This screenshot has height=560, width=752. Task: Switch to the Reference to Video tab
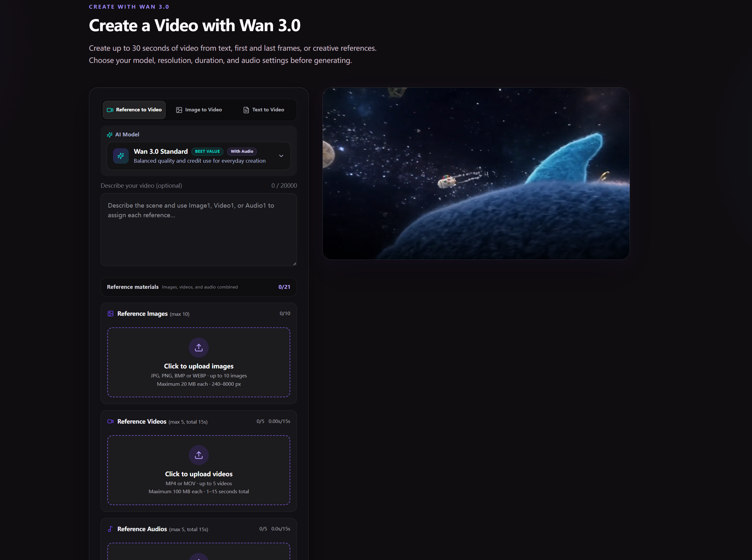pyautogui.click(x=134, y=110)
